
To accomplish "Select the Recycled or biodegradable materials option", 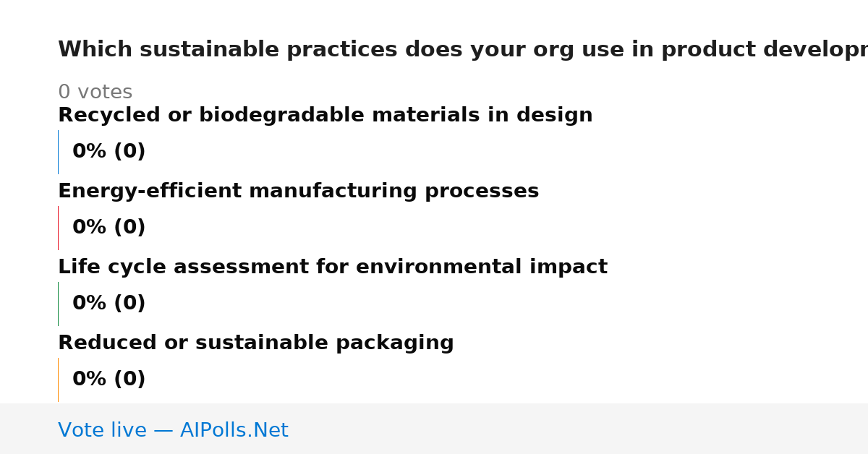I will click(x=325, y=116).
